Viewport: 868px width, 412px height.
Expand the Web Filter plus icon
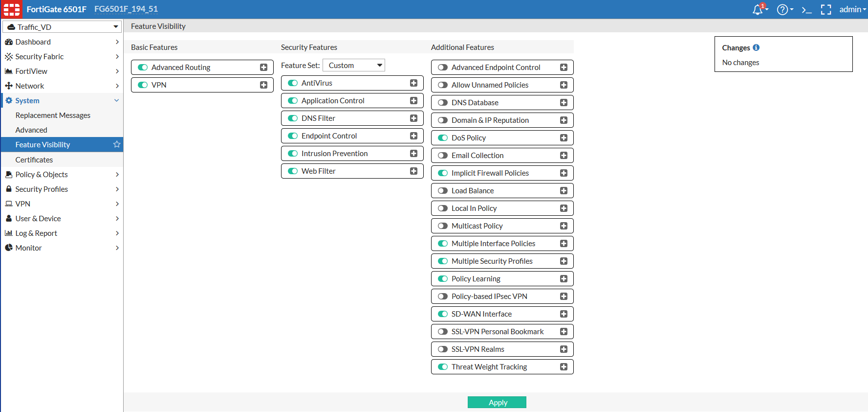pos(413,171)
